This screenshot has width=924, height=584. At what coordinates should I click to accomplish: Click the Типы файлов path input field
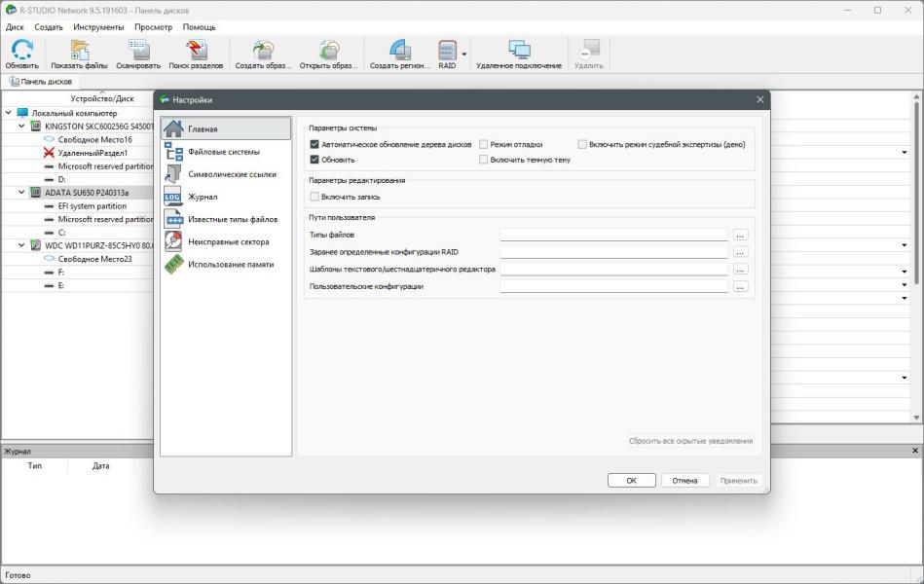[613, 235]
